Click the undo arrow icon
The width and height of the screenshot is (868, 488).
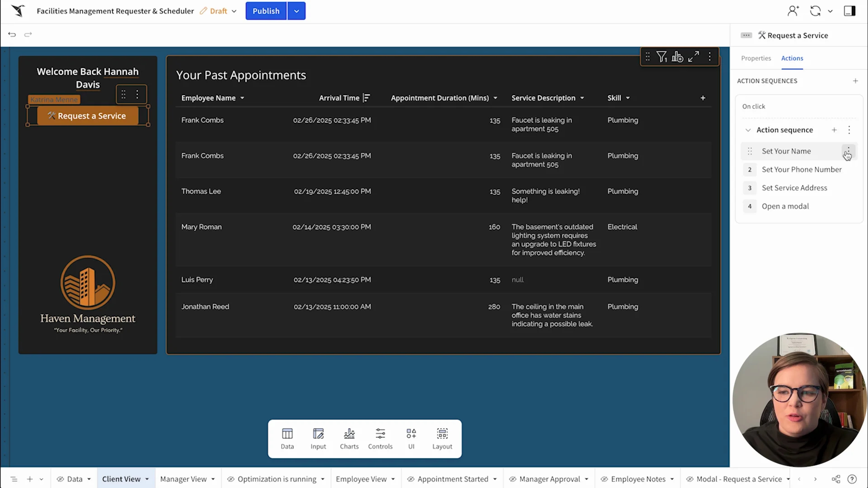point(12,34)
